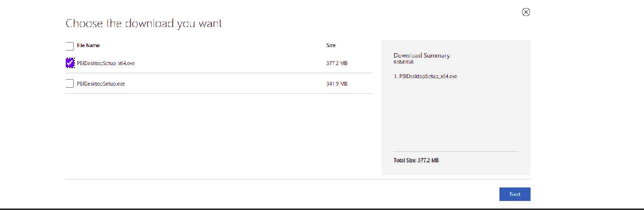Click empty area inside gray summary panel
644x210 pixels.
pyautogui.click(x=456, y=115)
